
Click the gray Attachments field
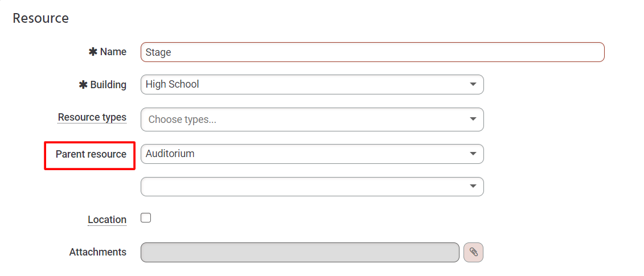(300, 253)
